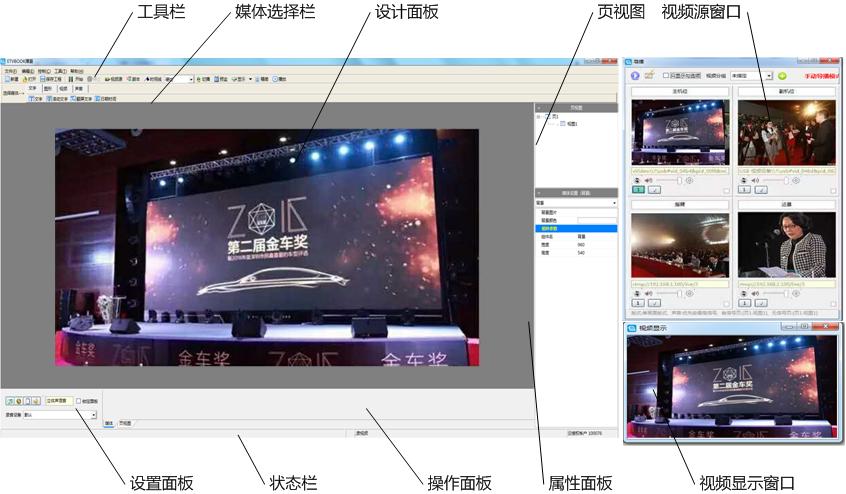This screenshot has width=846, height=494.
Task: Click the Open (打开) toolbar icon
Action: point(25,79)
